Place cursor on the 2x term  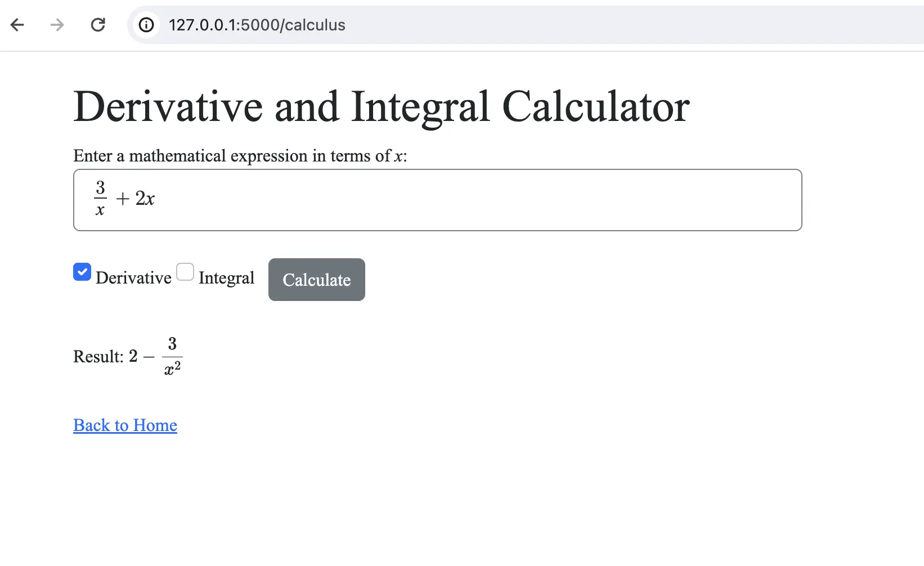pos(145,199)
